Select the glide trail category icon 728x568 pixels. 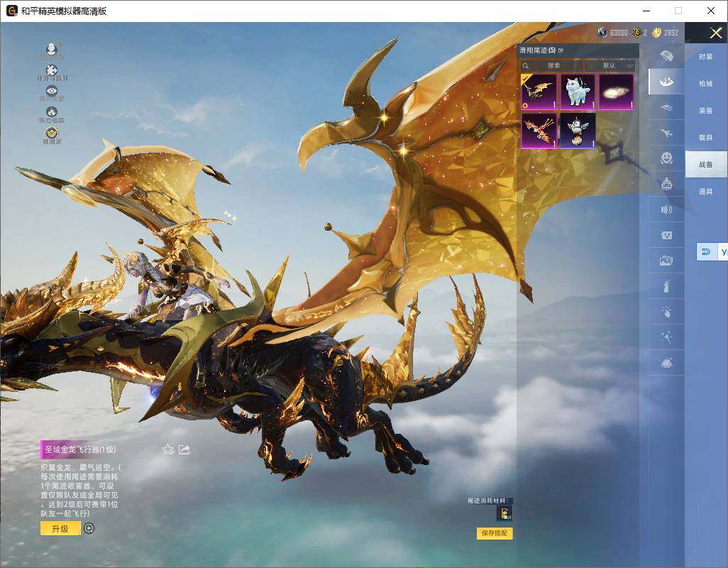pos(666,82)
